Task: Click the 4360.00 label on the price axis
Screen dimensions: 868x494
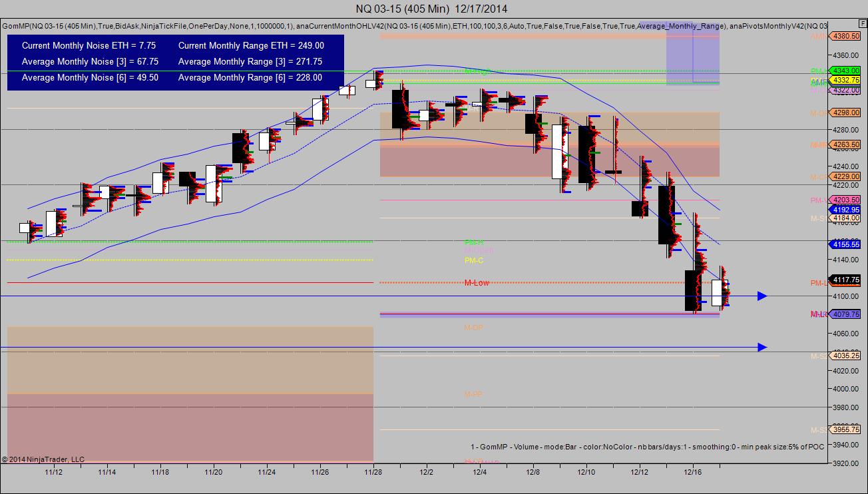Action: click(x=845, y=55)
